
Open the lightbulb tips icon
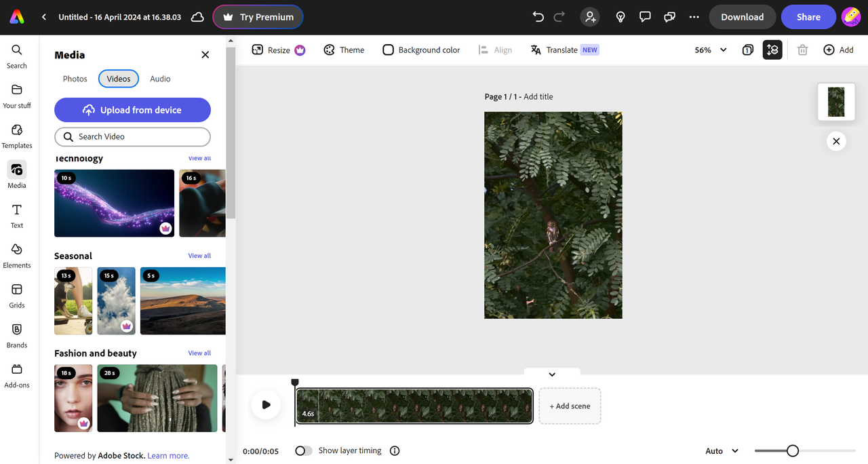point(620,17)
